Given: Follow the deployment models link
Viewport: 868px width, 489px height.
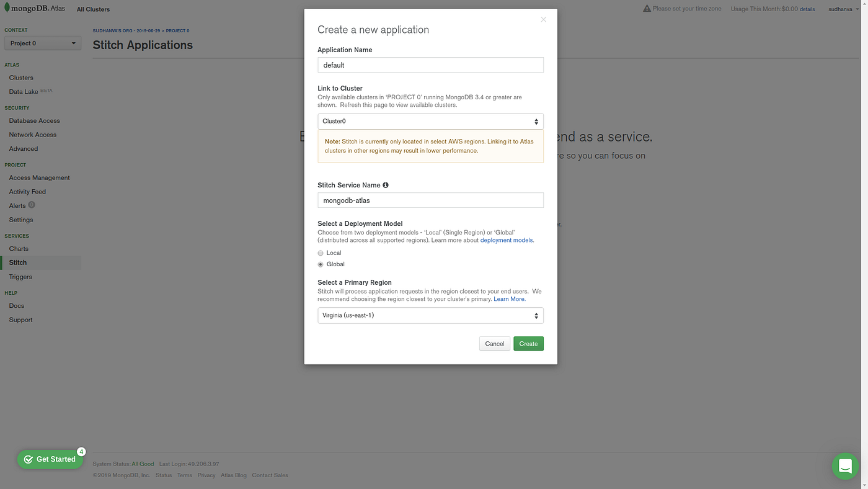Looking at the screenshot, I should 506,240.
